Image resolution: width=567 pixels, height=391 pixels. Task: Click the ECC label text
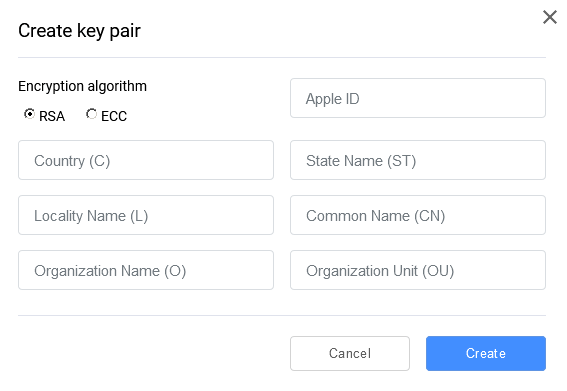[114, 116]
